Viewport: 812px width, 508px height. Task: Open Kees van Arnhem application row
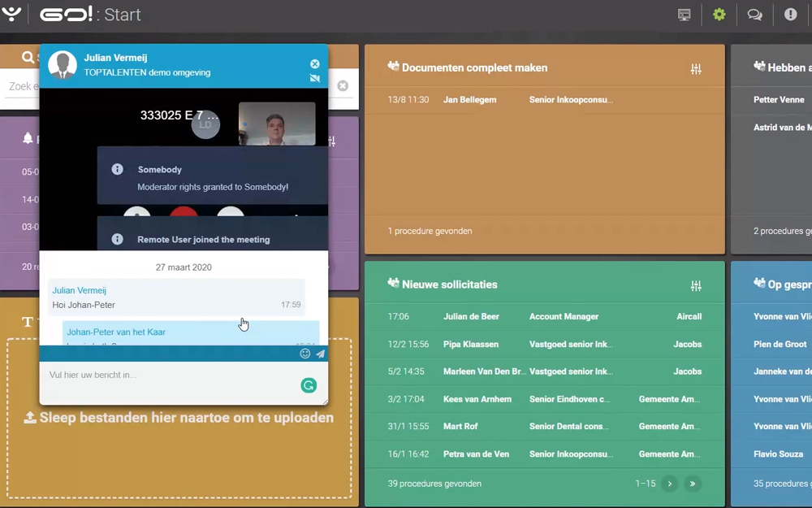(x=545, y=399)
